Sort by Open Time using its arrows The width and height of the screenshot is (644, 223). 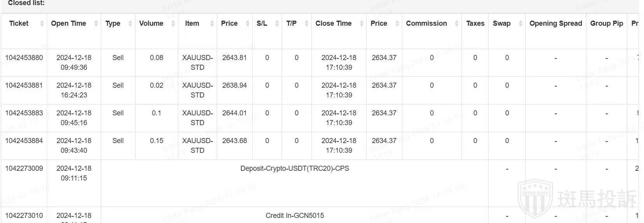(96, 24)
